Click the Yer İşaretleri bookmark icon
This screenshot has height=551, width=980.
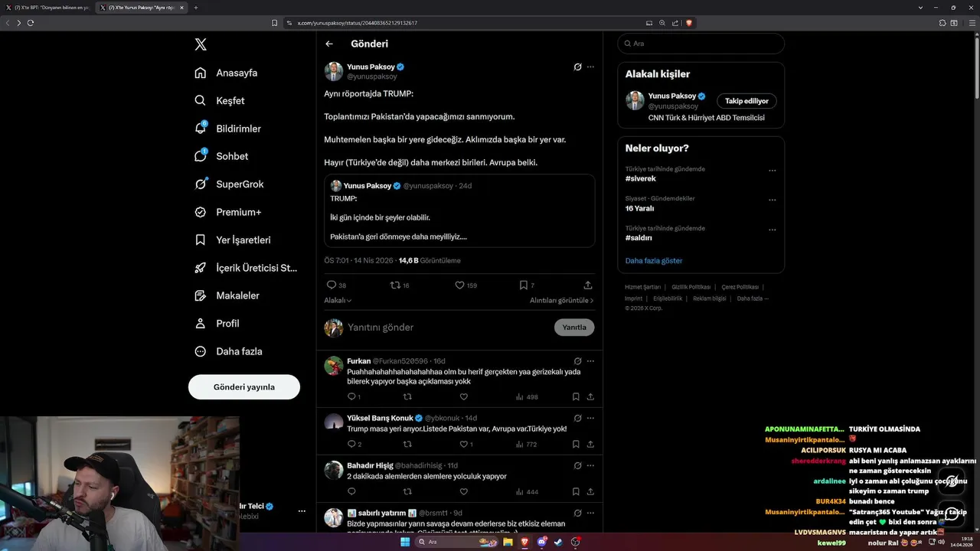pos(201,240)
